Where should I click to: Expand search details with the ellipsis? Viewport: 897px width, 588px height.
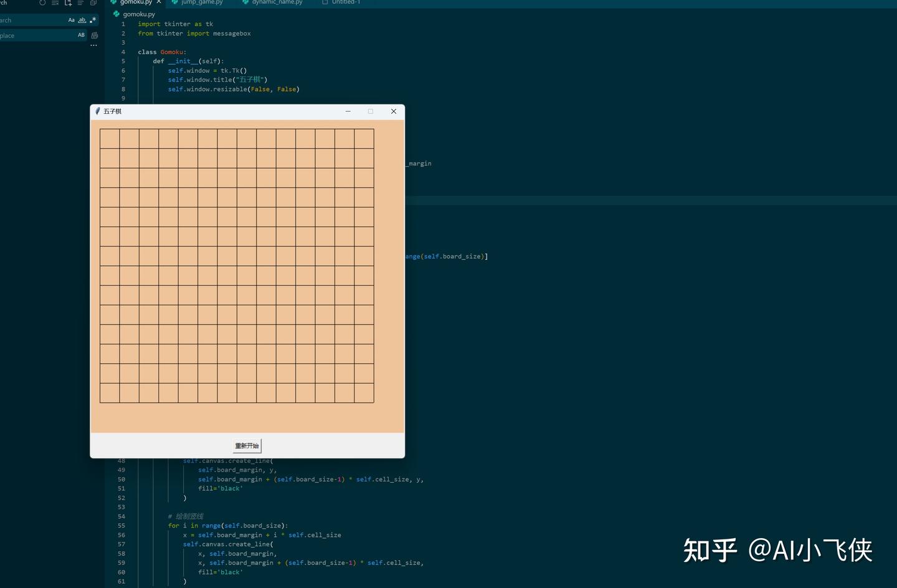pyautogui.click(x=93, y=45)
